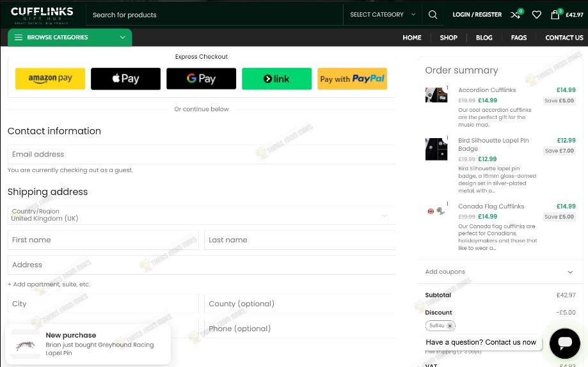Click the Last name field

(x=299, y=240)
